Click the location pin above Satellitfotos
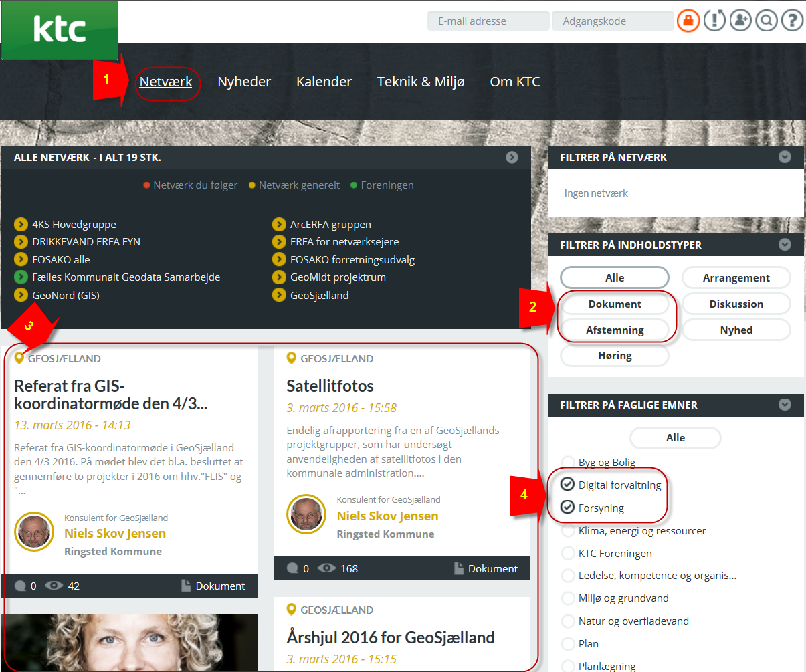 pos(291,358)
